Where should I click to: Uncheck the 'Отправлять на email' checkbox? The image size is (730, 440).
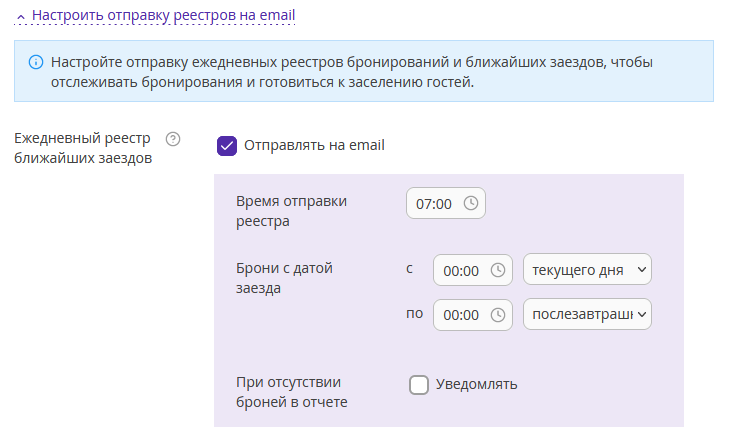(x=227, y=146)
